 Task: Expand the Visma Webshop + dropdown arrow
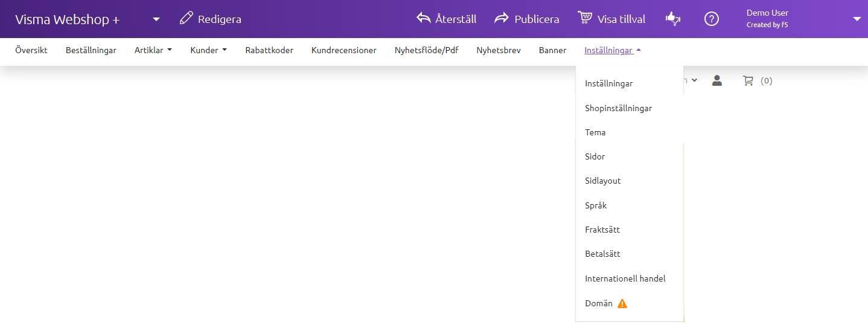[156, 19]
